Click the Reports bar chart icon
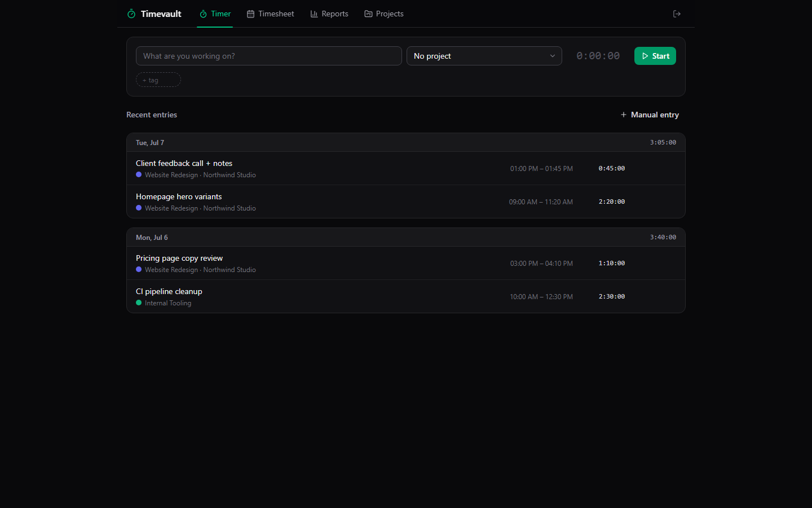This screenshot has width=812, height=508. click(x=314, y=14)
